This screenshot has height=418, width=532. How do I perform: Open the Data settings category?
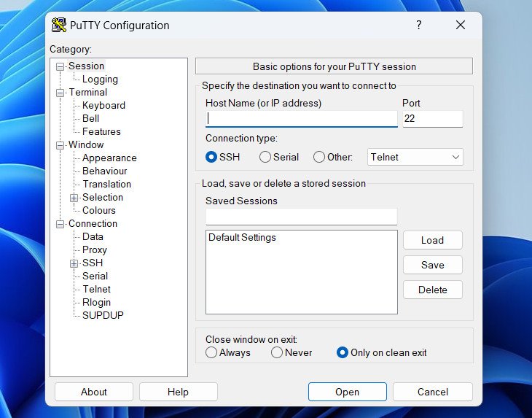[x=93, y=236]
